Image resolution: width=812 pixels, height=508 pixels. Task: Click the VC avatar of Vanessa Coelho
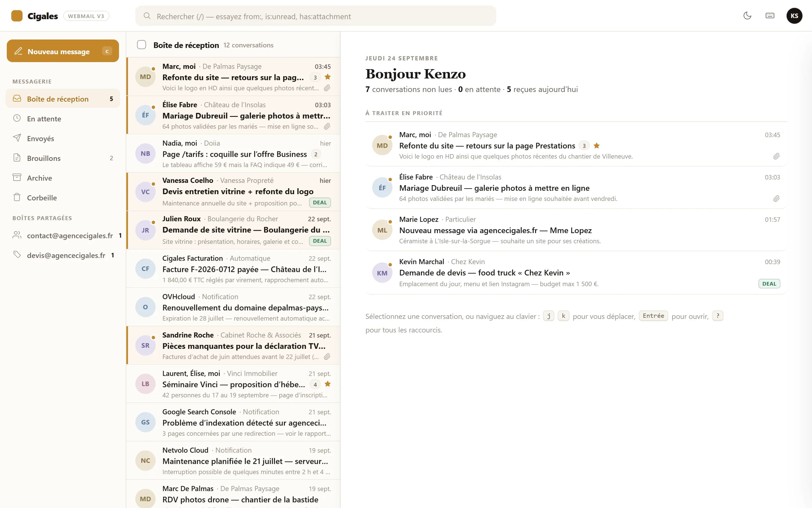tap(145, 192)
